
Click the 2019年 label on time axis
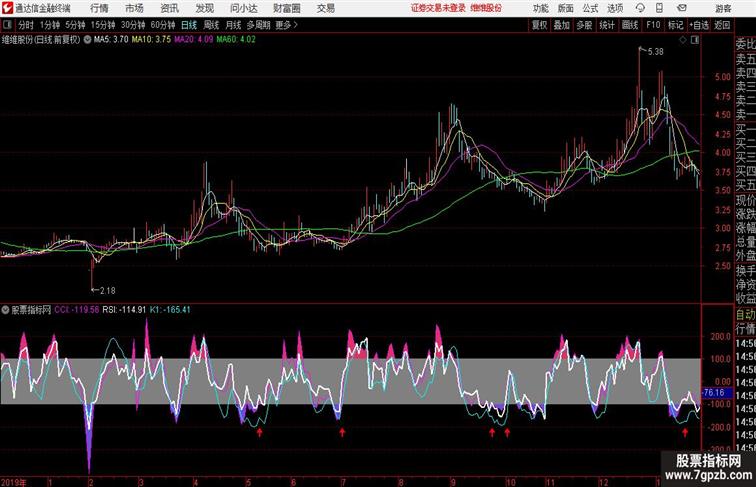click(14, 482)
